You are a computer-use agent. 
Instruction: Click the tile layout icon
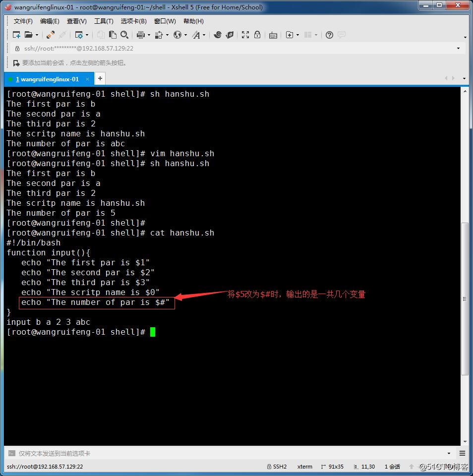click(x=308, y=35)
